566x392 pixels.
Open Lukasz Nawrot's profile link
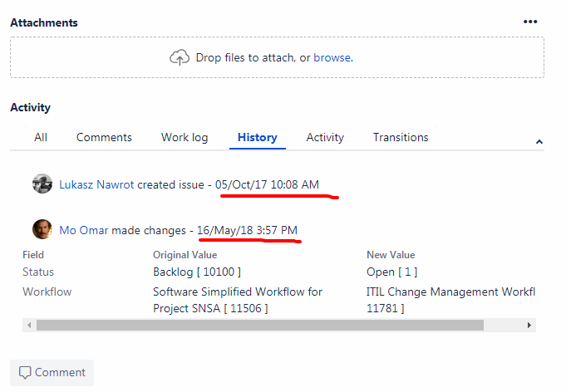click(96, 184)
